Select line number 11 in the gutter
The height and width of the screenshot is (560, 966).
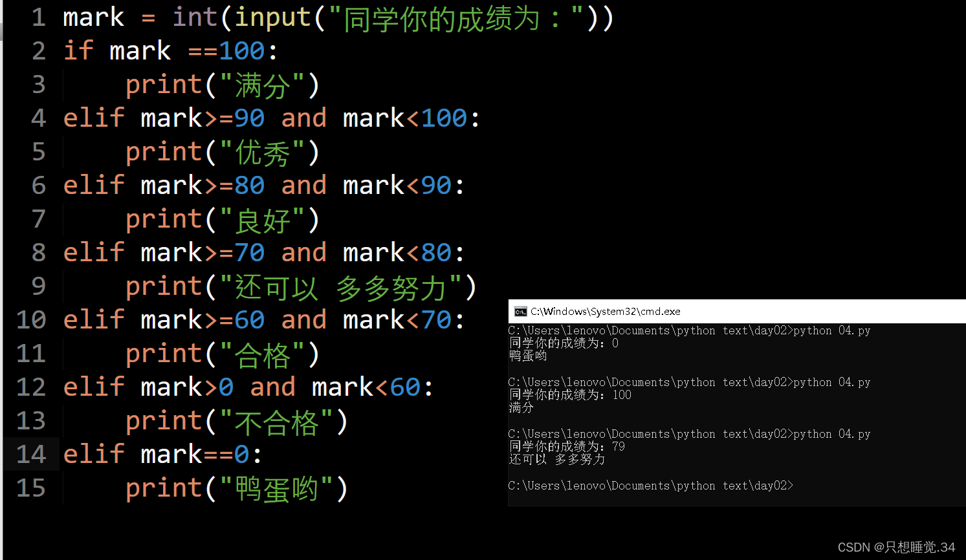31,354
